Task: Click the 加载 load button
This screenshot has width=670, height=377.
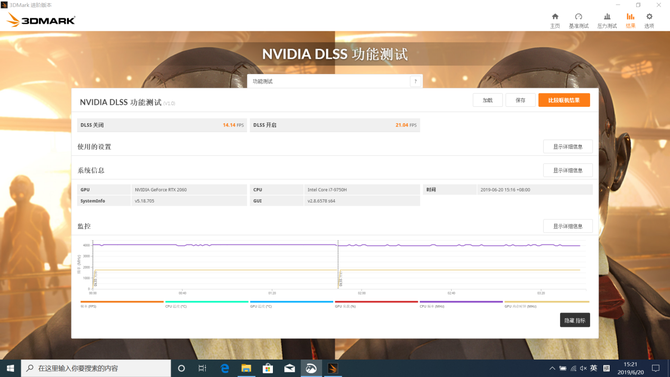Action: 488,100
